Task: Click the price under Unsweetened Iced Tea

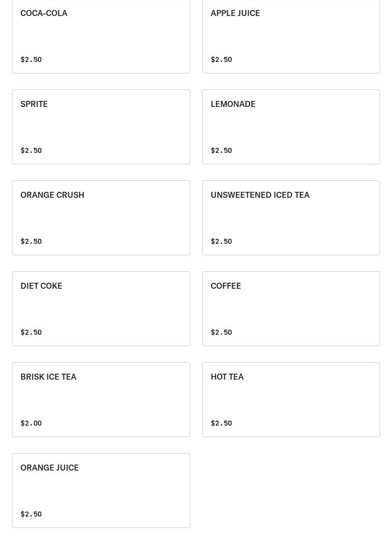Action: [x=221, y=241]
